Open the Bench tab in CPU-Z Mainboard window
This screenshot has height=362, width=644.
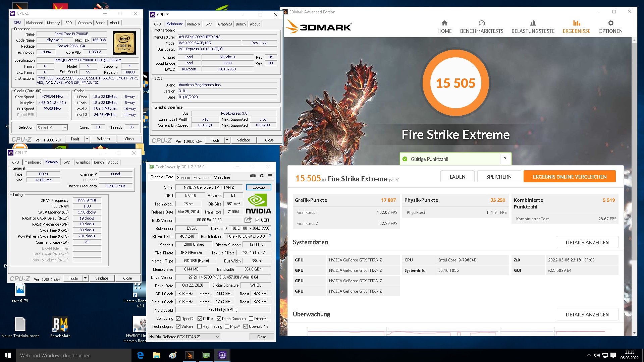(x=240, y=24)
